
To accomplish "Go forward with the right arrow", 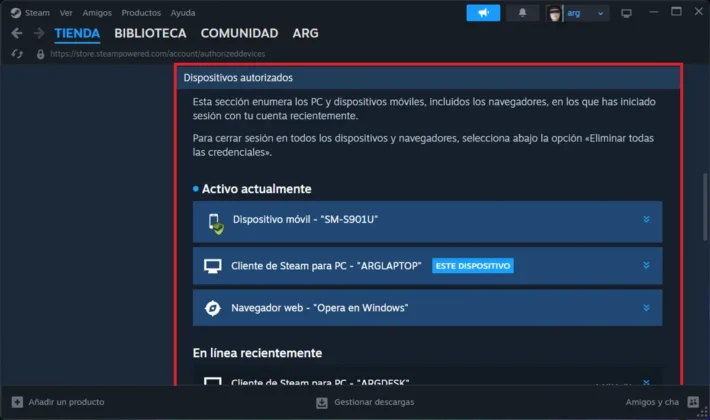I will tap(39, 33).
